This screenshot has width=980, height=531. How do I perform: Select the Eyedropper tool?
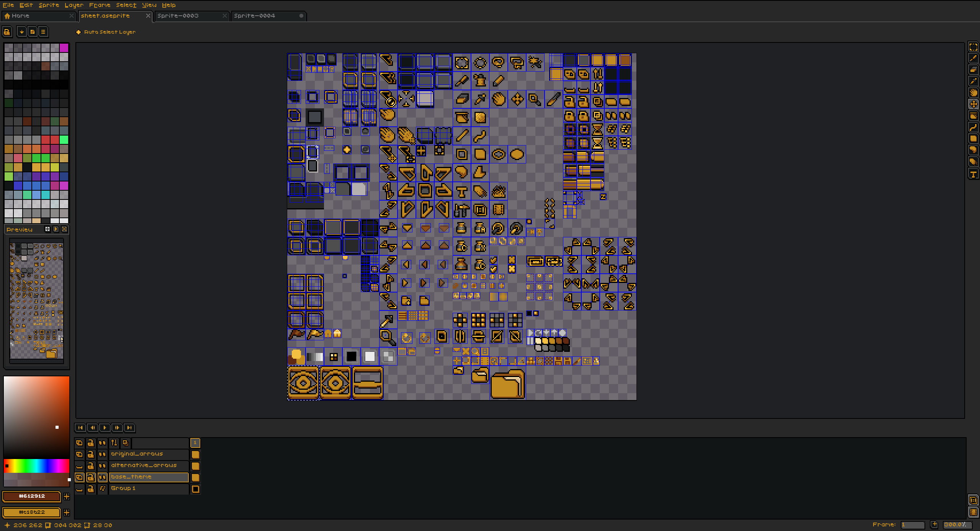tap(973, 82)
